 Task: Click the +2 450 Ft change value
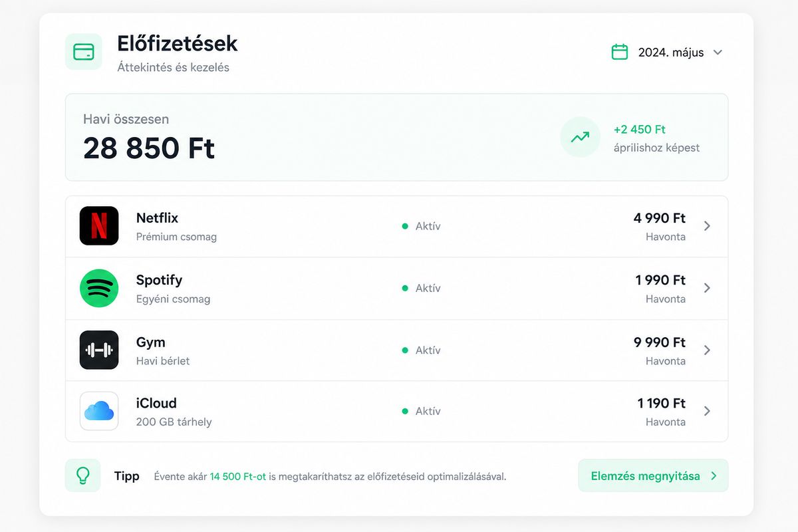click(x=640, y=130)
